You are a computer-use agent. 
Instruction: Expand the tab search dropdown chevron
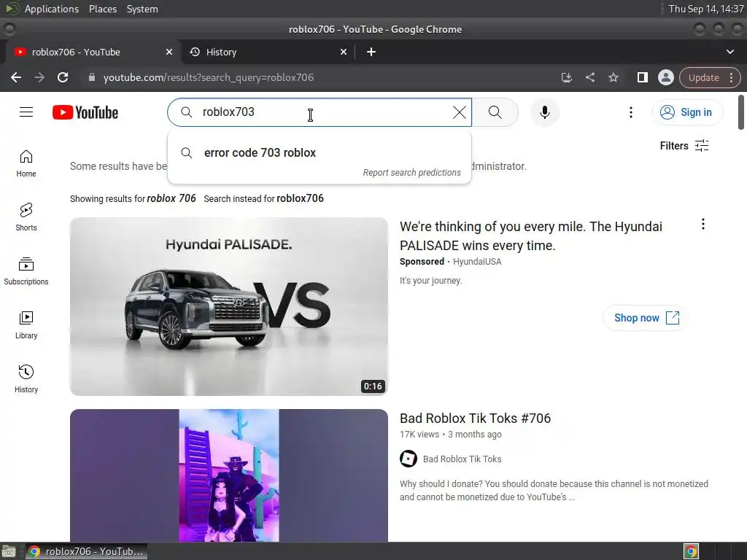point(729,52)
